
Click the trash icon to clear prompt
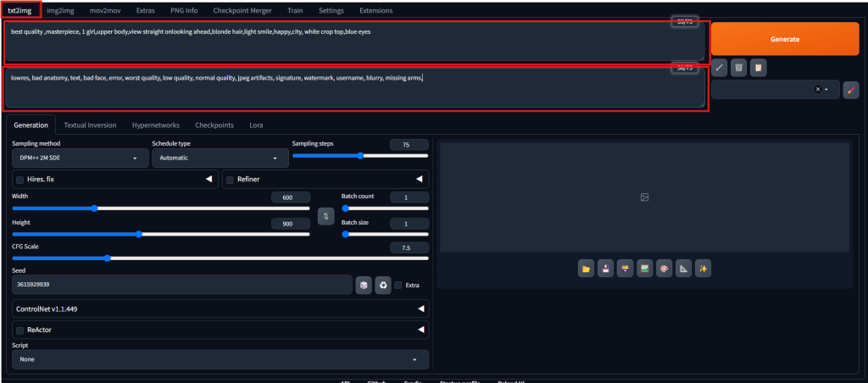tap(739, 67)
